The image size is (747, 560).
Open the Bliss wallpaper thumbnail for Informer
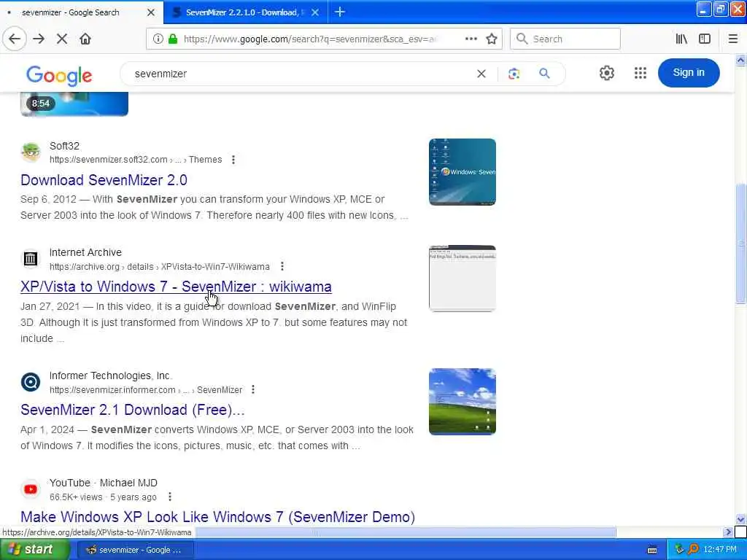click(462, 402)
